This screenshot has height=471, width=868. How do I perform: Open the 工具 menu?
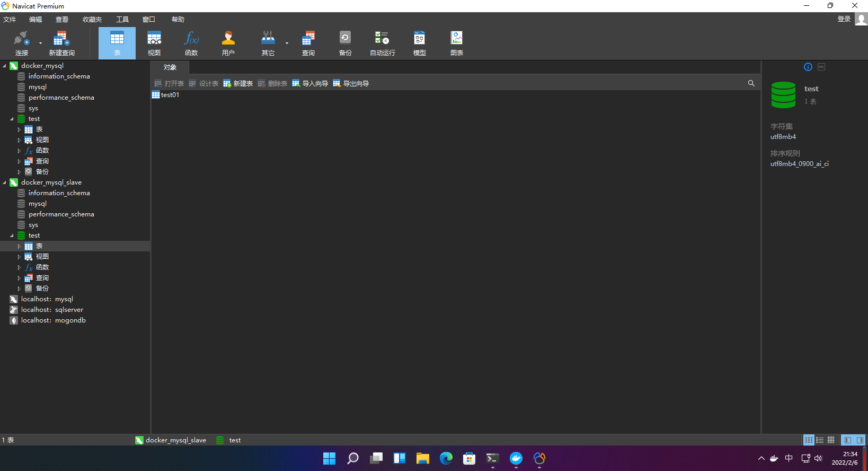click(122, 19)
